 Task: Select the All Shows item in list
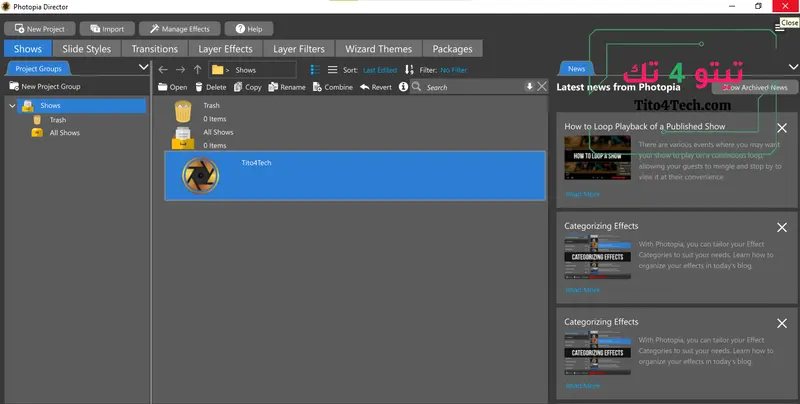[355, 138]
